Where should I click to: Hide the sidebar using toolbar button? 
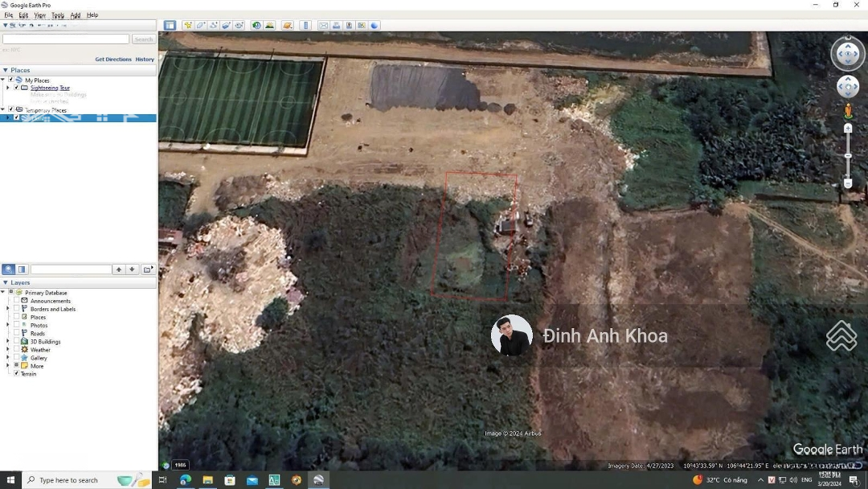coord(170,26)
